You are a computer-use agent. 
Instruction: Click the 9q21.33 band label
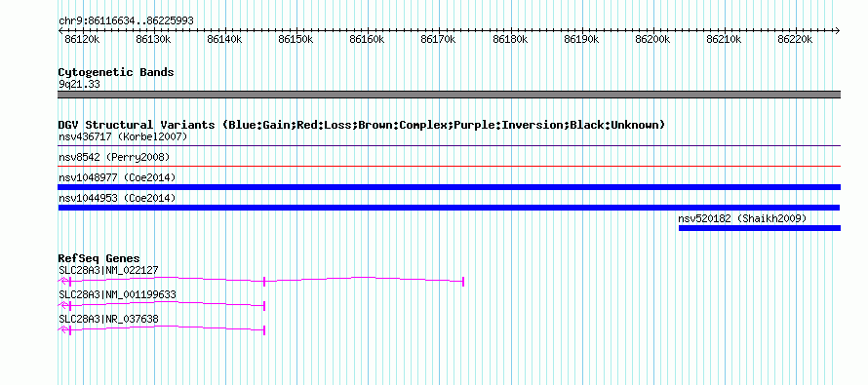pos(79,85)
